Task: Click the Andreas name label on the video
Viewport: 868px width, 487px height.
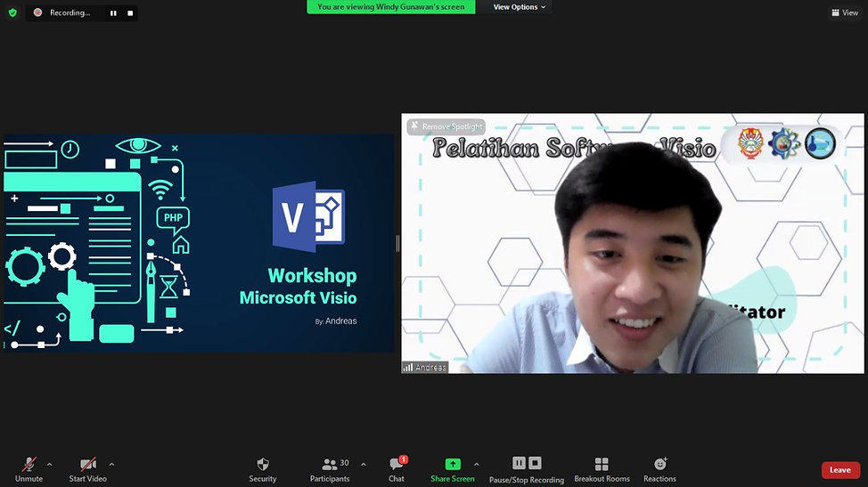Action: pyautogui.click(x=424, y=367)
